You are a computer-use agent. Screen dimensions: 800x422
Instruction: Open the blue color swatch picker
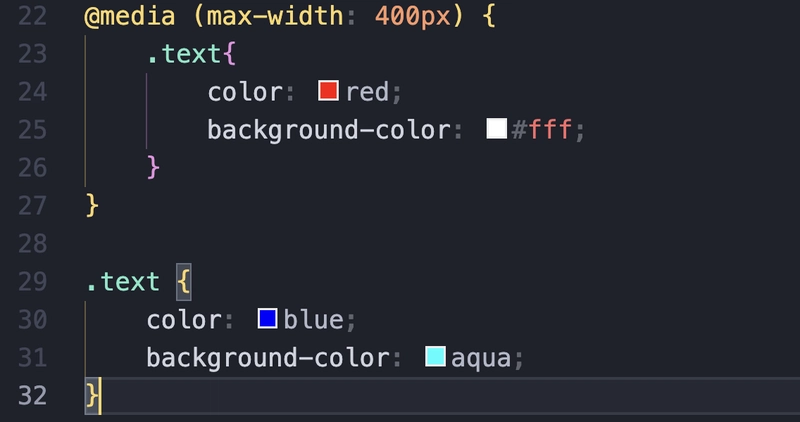(267, 318)
